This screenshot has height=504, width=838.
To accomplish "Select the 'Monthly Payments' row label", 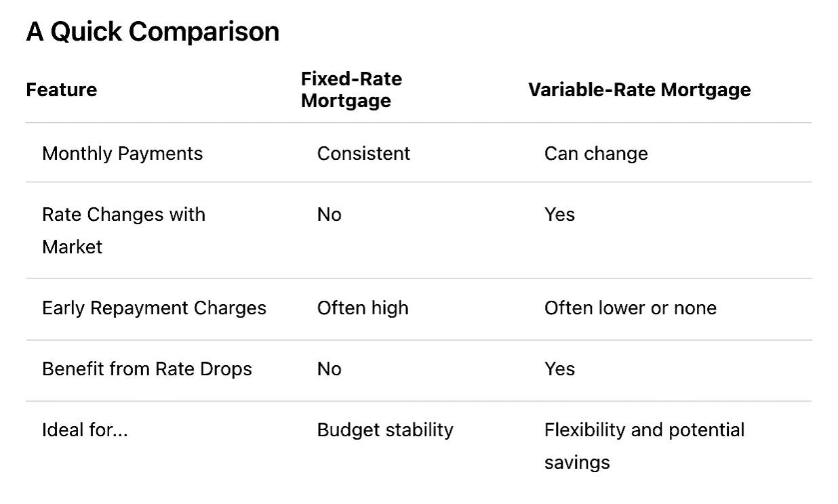I will point(122,154).
